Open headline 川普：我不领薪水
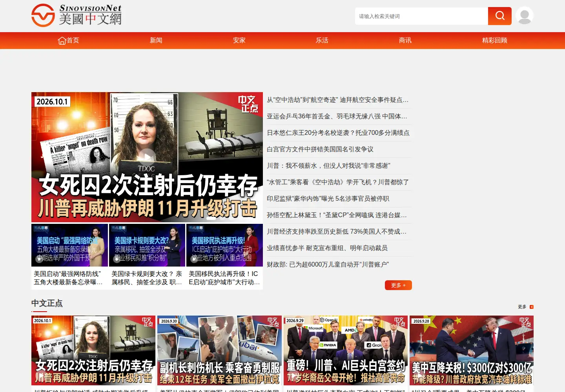The width and height of the screenshot is (565, 392). (329, 166)
